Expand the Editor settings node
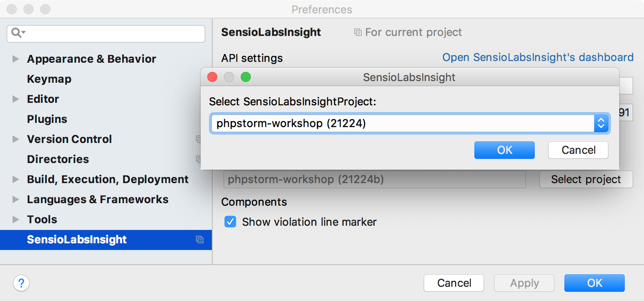Image resolution: width=644 pixels, height=301 pixels. point(16,99)
